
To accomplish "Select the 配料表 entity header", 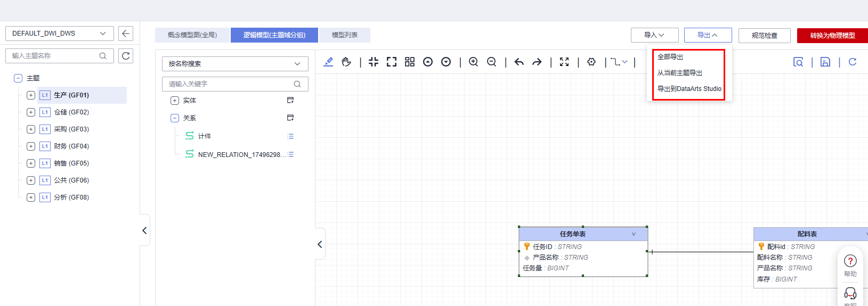I will pos(811,234).
